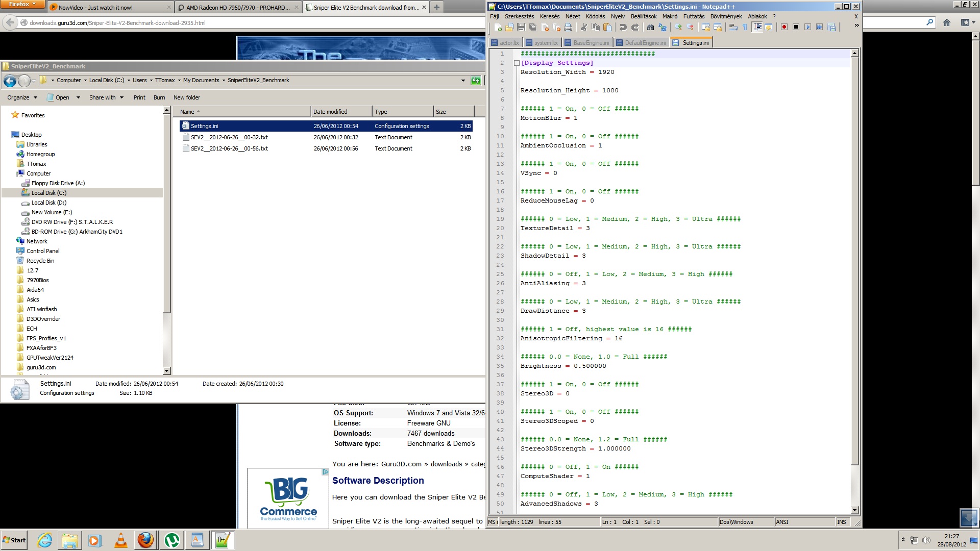
Task: Switch to AMD Radeon HD 7950/7970 Firefox tab
Action: click(238, 8)
